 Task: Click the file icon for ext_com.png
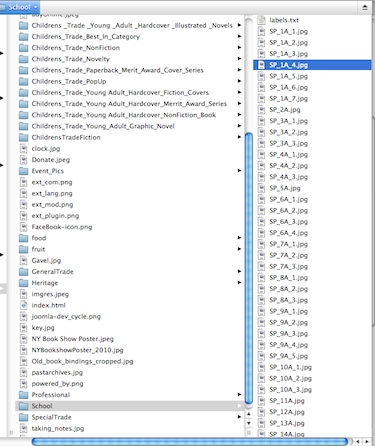24,182
